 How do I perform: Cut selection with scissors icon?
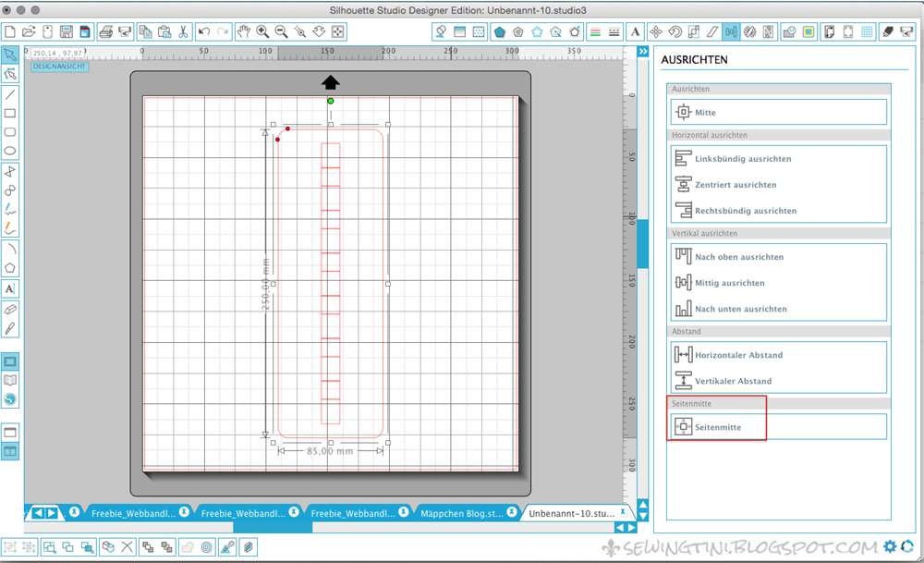pos(183,31)
